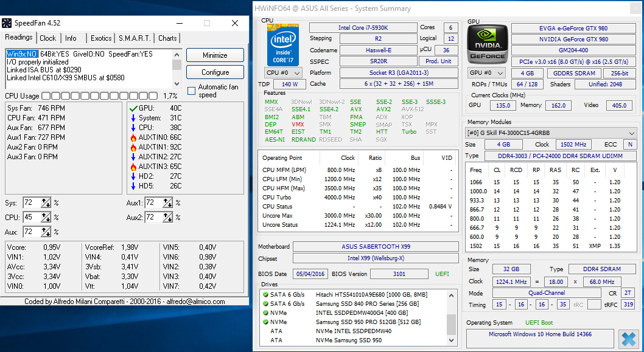Click the Configure button in SpeedFan
Image resolution: width=644 pixels, height=352 pixels.
click(x=215, y=72)
